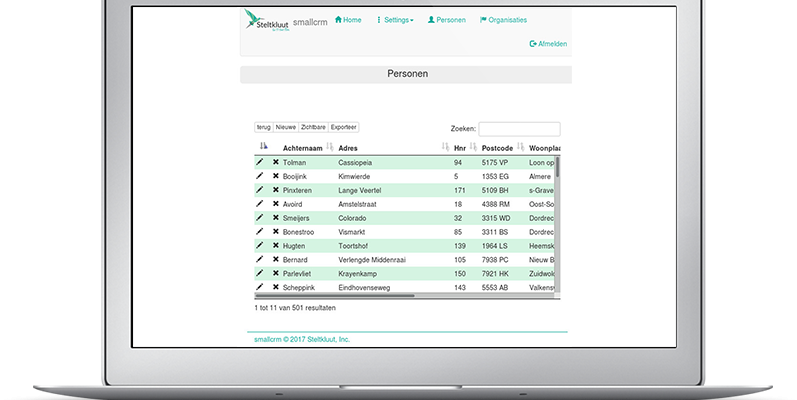
Task: Delete the Parlevliet row
Action: click(x=275, y=273)
